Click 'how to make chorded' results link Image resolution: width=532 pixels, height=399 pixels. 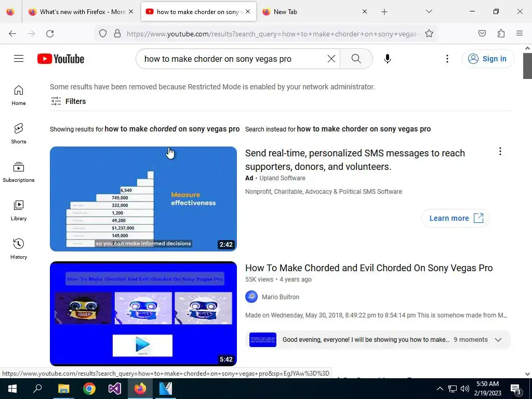tap(172, 129)
